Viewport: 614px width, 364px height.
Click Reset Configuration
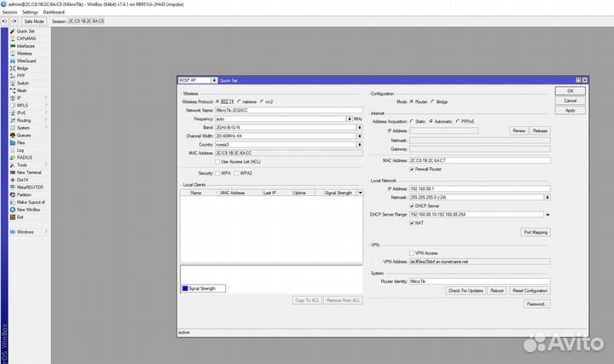pyautogui.click(x=530, y=291)
